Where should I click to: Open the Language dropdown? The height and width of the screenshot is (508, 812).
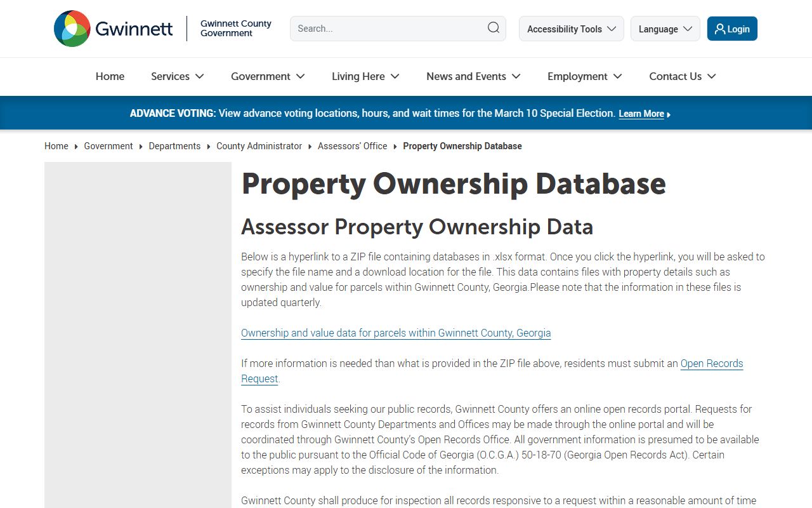tap(665, 29)
